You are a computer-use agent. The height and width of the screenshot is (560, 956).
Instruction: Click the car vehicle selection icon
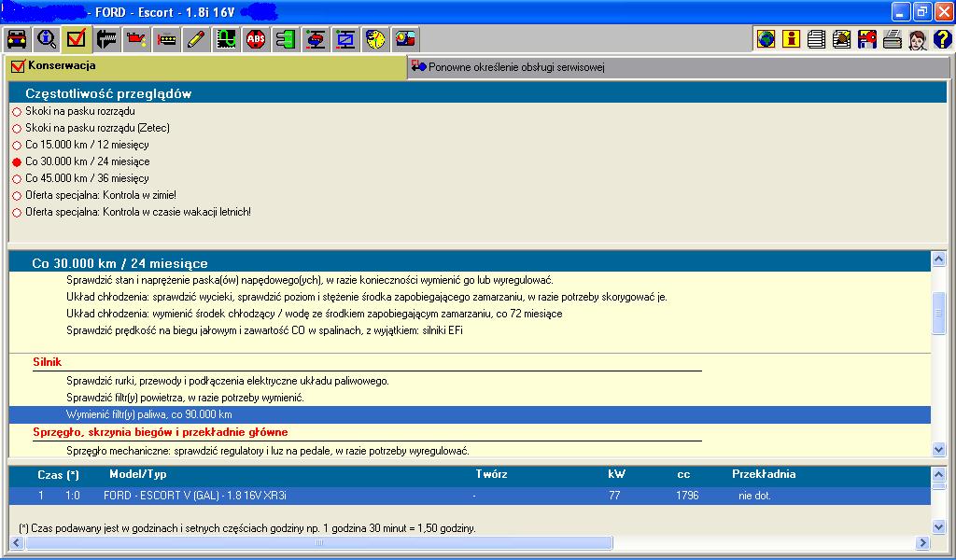[16, 39]
